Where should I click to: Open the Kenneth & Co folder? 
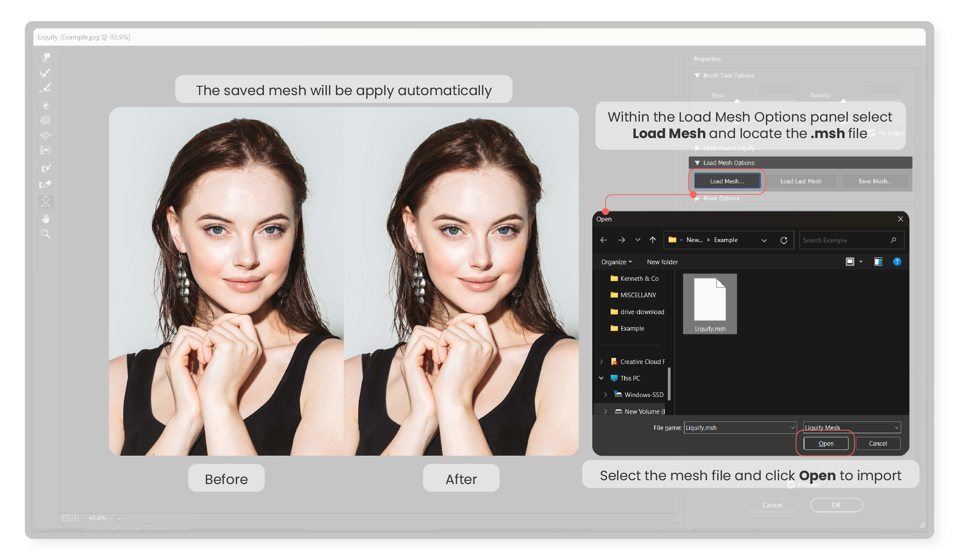[x=634, y=278]
